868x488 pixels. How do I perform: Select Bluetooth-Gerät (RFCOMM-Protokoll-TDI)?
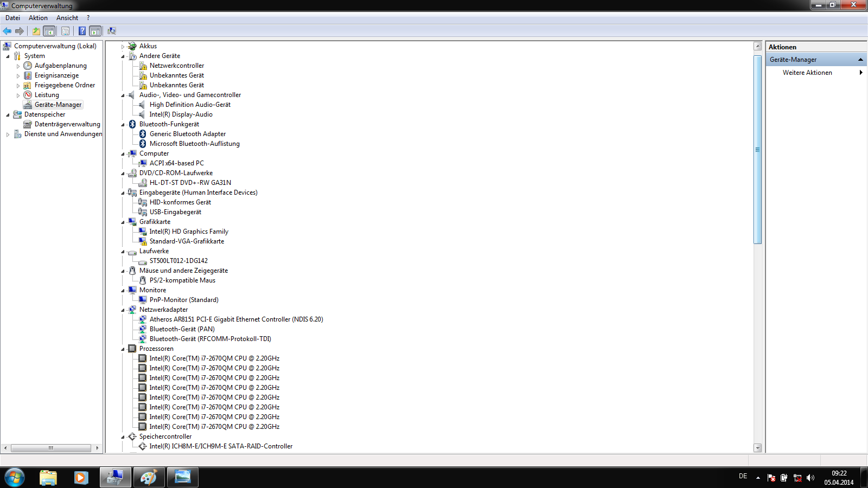(210, 339)
